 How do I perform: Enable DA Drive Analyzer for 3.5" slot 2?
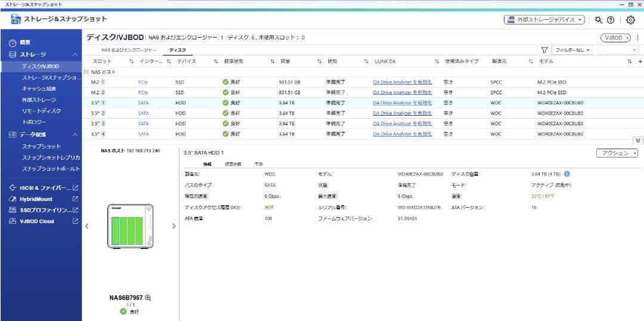[x=402, y=113]
